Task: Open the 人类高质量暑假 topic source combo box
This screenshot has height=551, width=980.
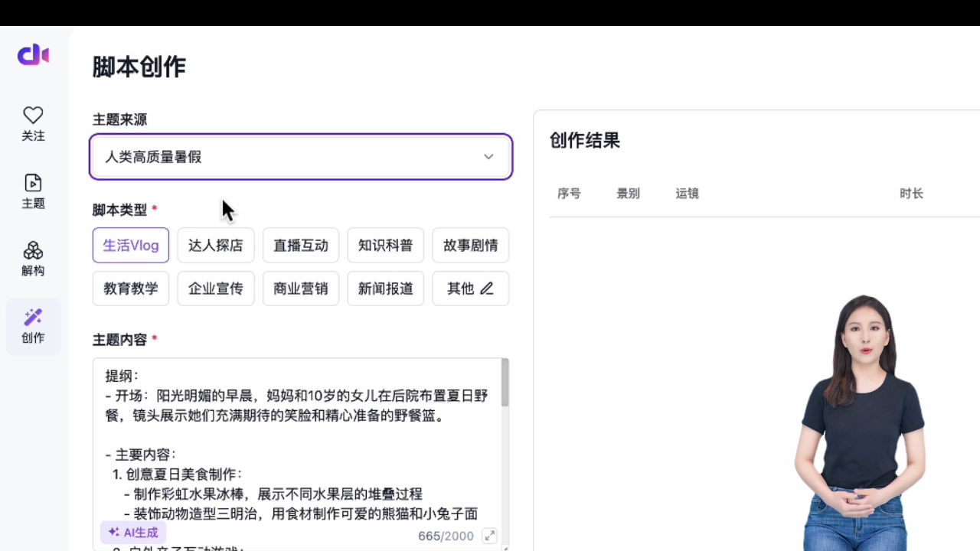Action: pyautogui.click(x=301, y=157)
